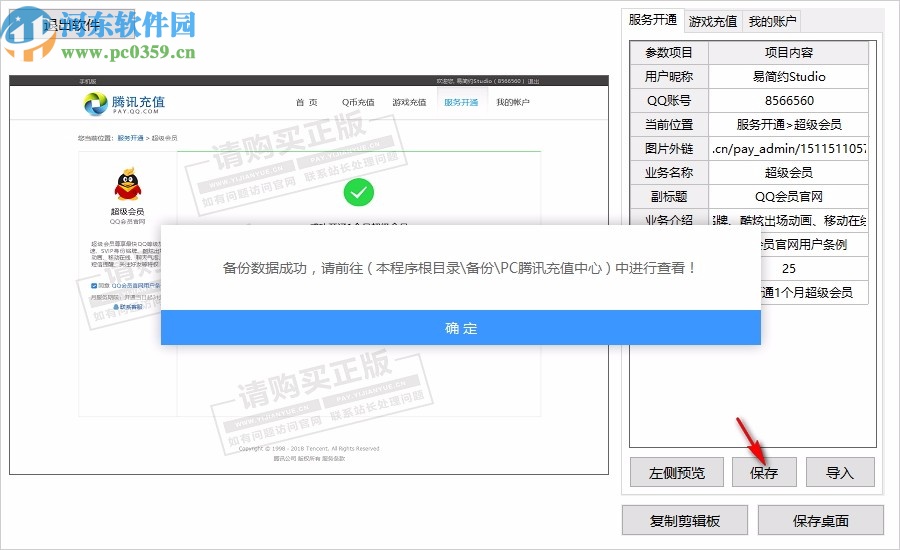Open 首页 in the preview navigation
Screen dimensions: 900x550
(x=307, y=102)
